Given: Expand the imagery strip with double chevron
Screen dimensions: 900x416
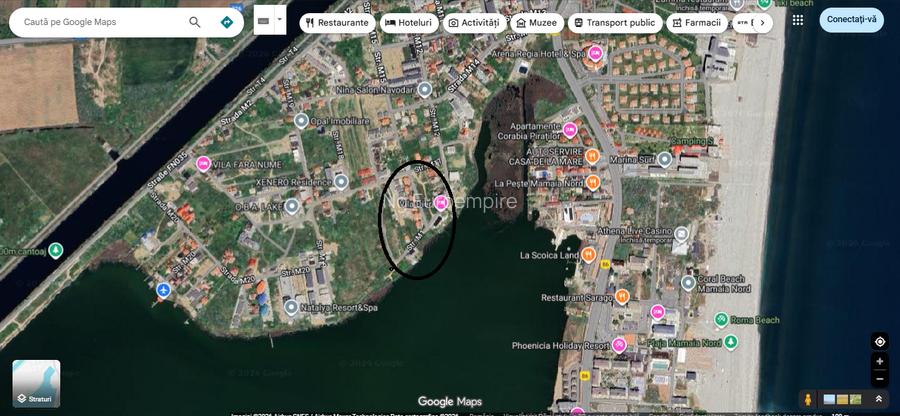Looking at the screenshot, I should tap(878, 399).
